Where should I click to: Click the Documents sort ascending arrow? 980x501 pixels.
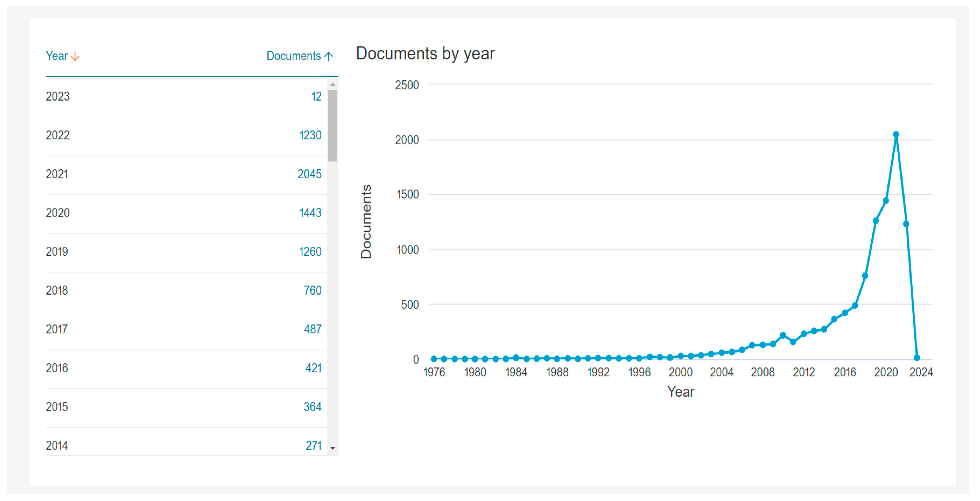[329, 56]
